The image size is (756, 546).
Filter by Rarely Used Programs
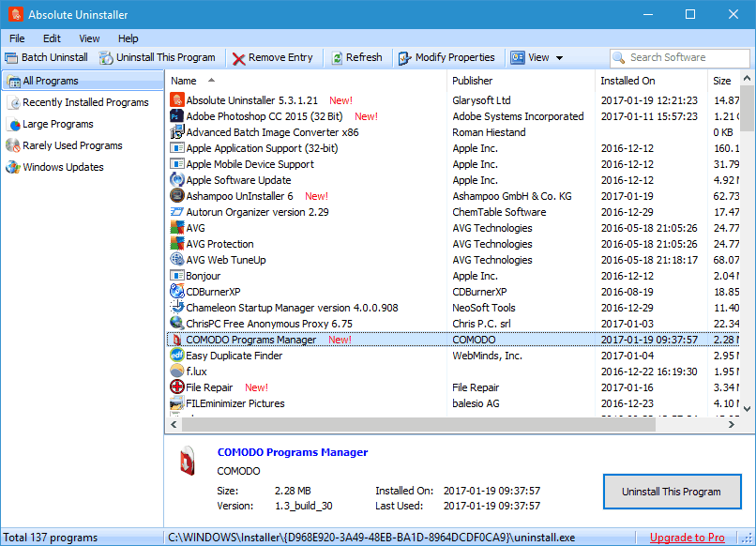[x=72, y=145]
